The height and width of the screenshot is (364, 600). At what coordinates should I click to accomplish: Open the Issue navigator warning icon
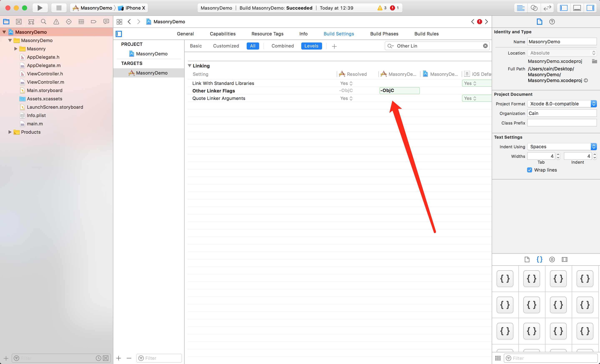click(56, 22)
